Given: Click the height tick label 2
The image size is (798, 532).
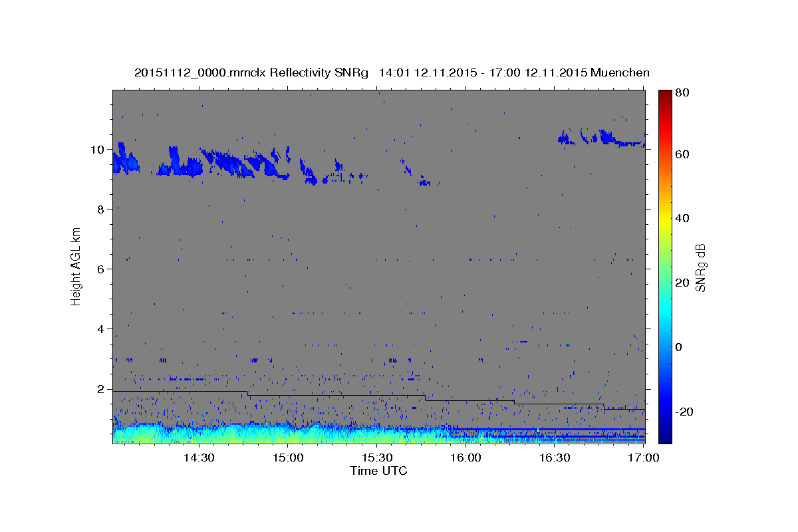Looking at the screenshot, I should 100,389.
